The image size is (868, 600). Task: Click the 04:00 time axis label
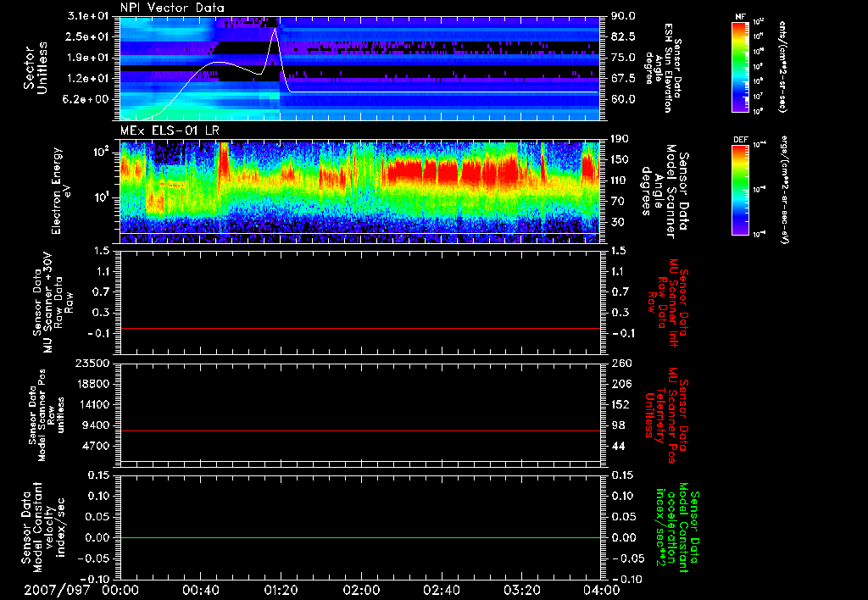pyautogui.click(x=602, y=590)
